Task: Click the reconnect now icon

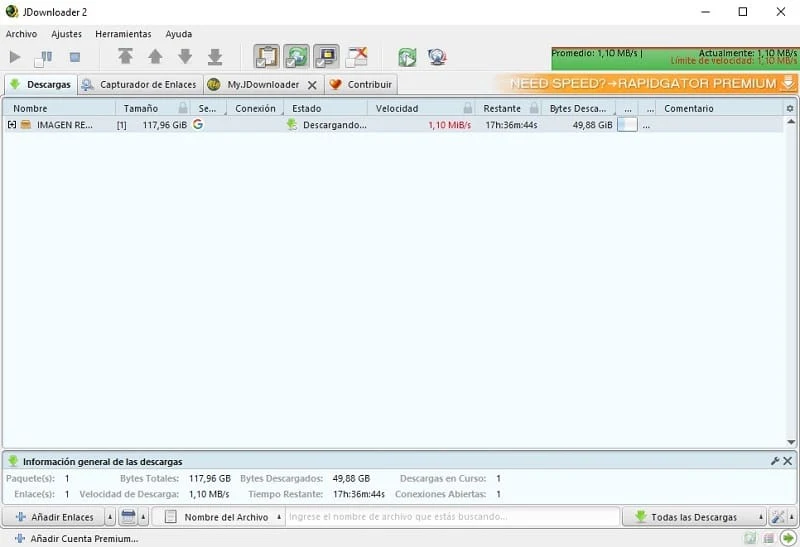Action: point(407,57)
